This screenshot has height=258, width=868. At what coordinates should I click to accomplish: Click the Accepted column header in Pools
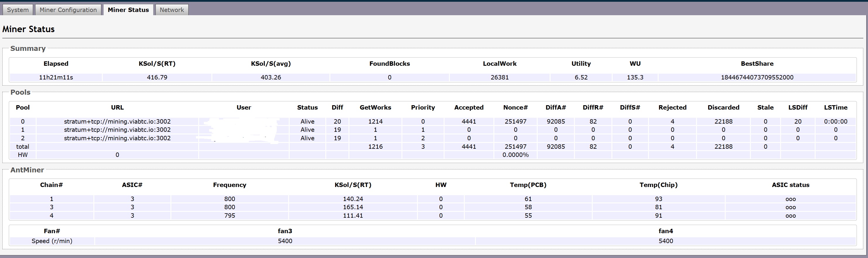coord(469,107)
